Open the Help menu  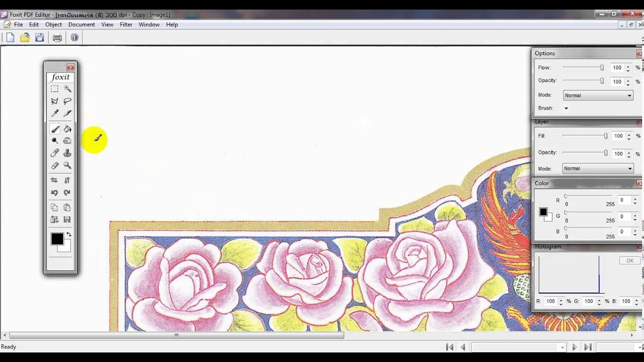172,24
